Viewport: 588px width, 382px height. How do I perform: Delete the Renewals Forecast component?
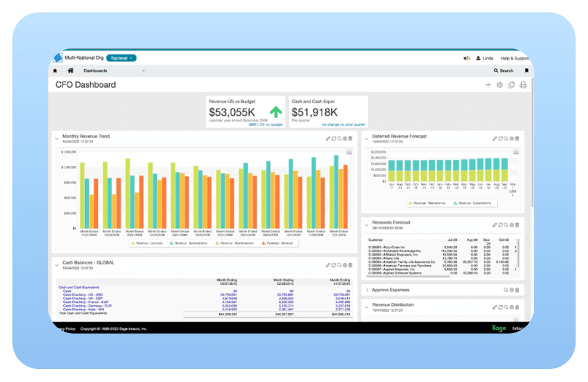point(517,225)
